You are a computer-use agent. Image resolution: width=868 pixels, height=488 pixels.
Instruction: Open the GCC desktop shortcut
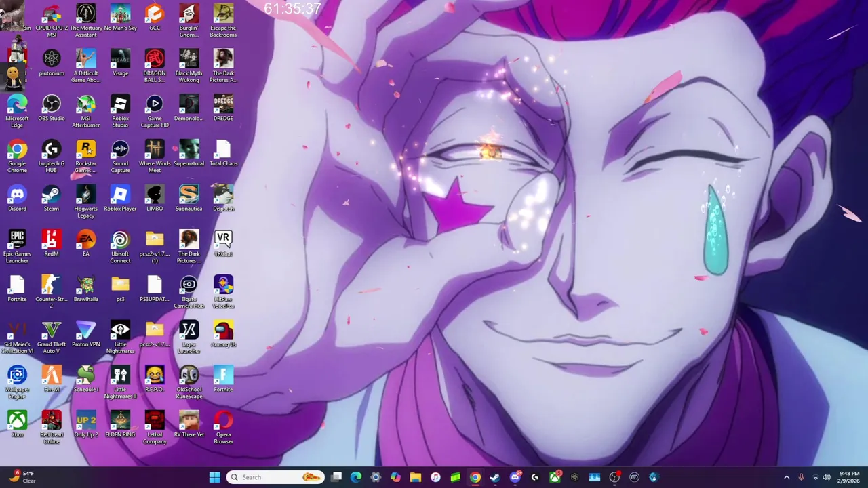(155, 18)
